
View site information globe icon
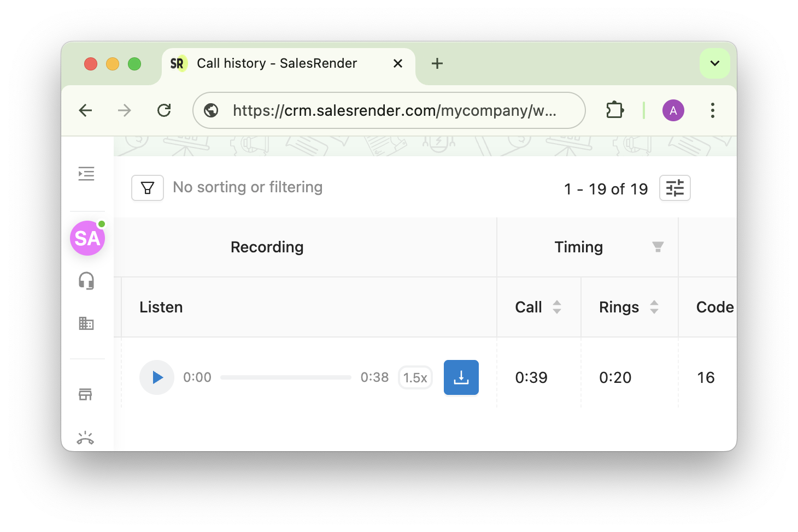[211, 110]
